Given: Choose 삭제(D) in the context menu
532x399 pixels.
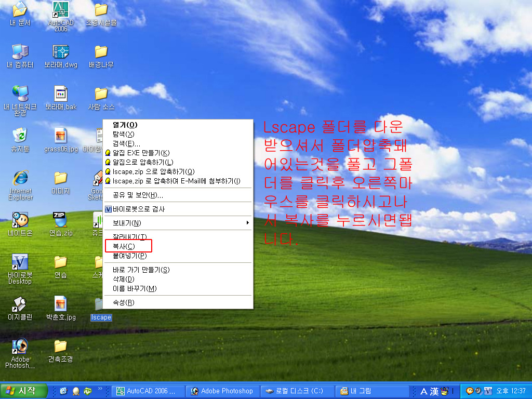Looking at the screenshot, I should click(178, 279).
